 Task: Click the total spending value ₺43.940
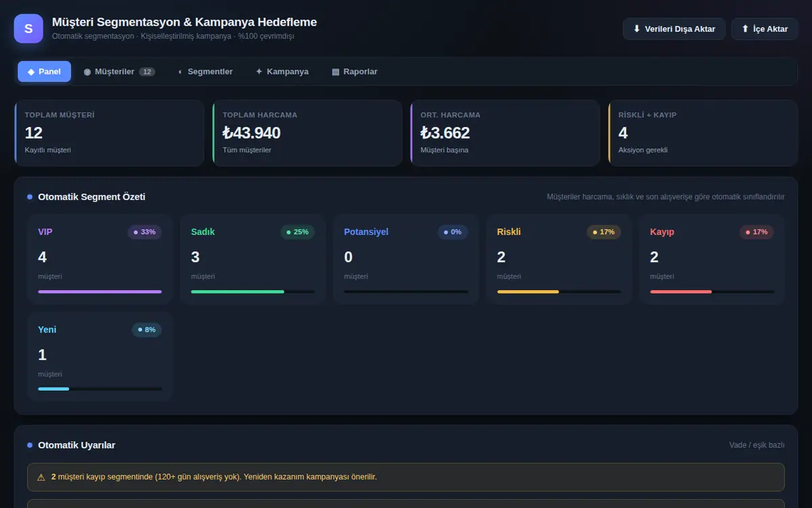point(252,133)
